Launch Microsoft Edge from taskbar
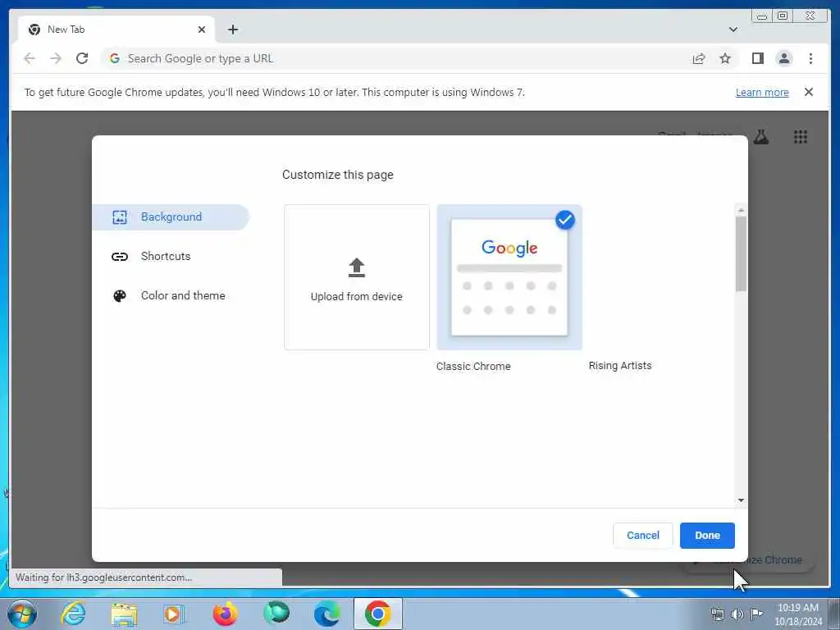Image resolution: width=840 pixels, height=630 pixels. (326, 614)
